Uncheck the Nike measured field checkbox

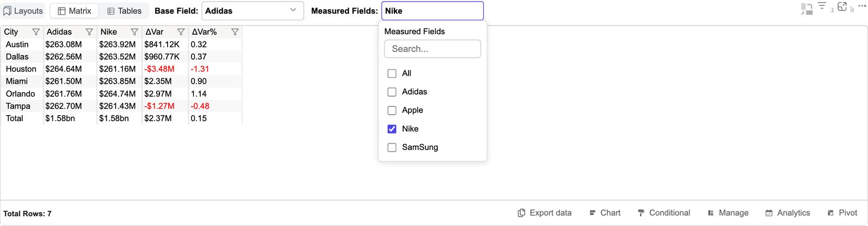pos(392,129)
